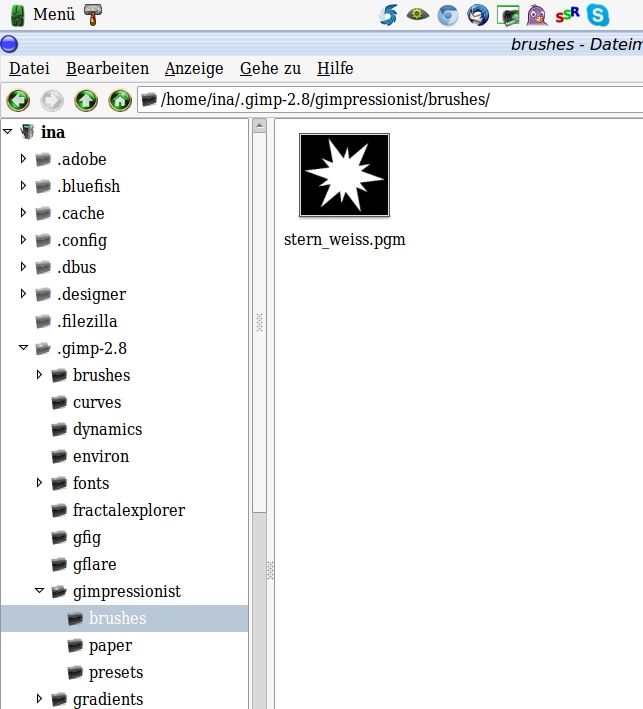Open the Anzeige menu
643x709 pixels.
click(x=194, y=69)
